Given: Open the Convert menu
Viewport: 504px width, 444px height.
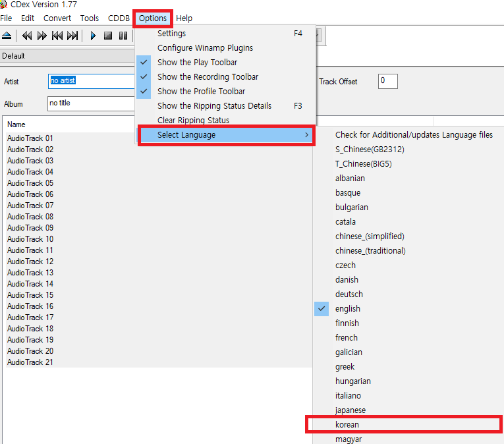Looking at the screenshot, I should coord(57,18).
